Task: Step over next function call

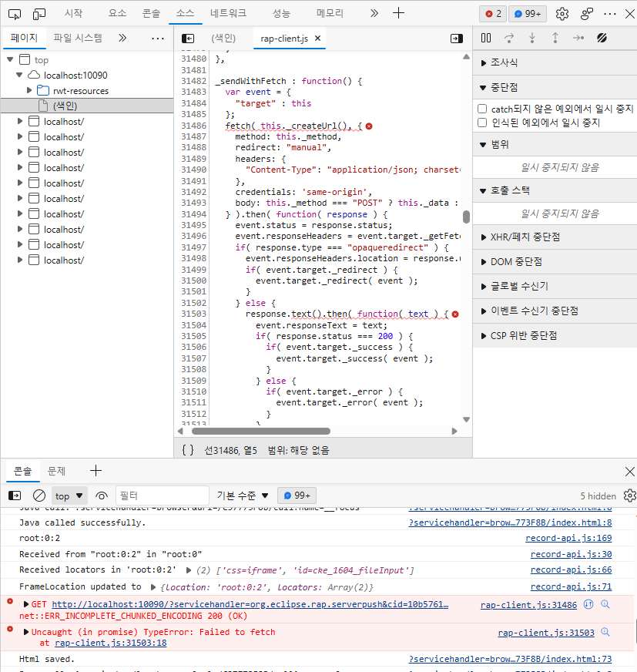Action: coord(509,38)
